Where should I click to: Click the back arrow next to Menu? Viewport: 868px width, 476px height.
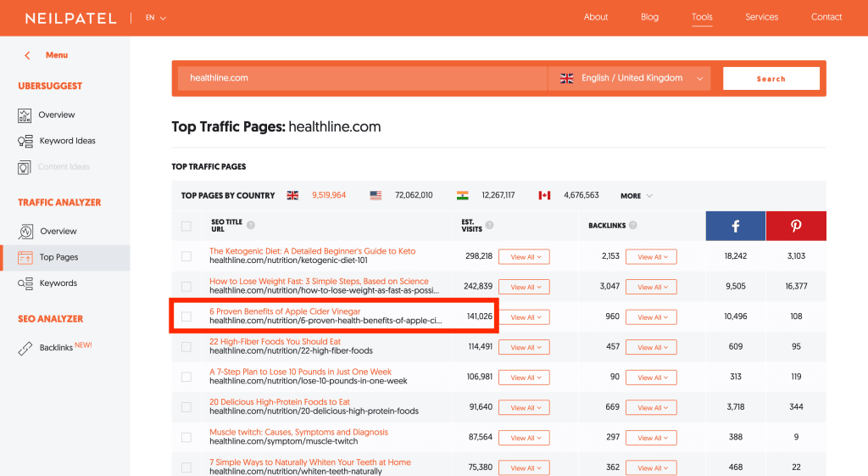tap(27, 55)
